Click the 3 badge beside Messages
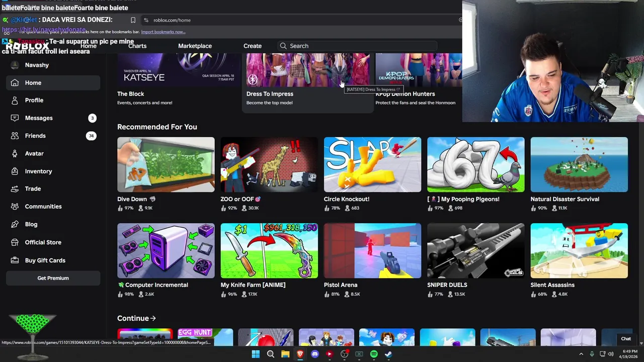The width and height of the screenshot is (644, 362). (92, 118)
